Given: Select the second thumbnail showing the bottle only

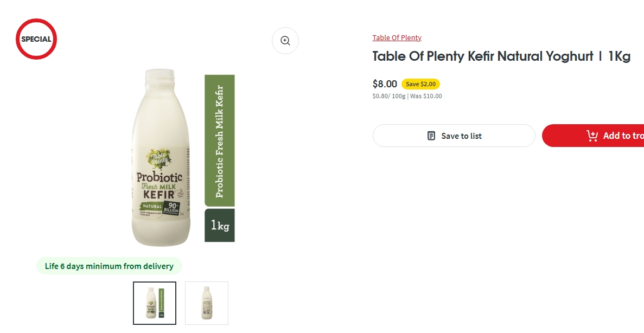Looking at the screenshot, I should coord(207,303).
